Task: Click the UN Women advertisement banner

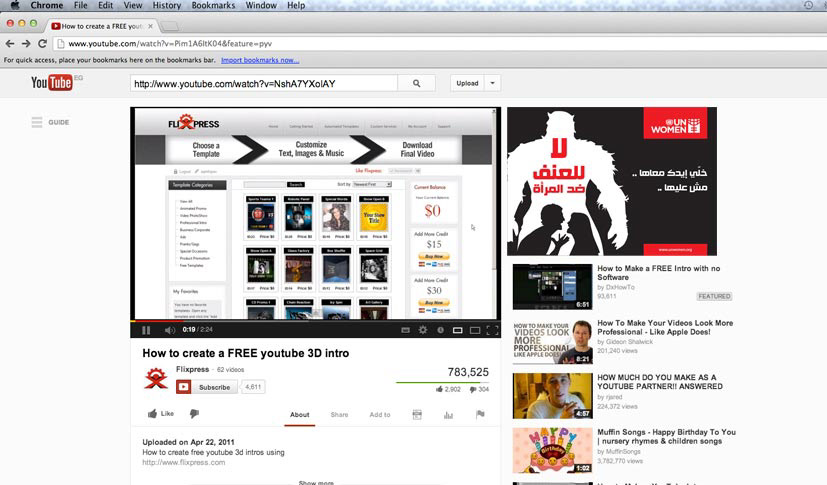Action: [612, 181]
